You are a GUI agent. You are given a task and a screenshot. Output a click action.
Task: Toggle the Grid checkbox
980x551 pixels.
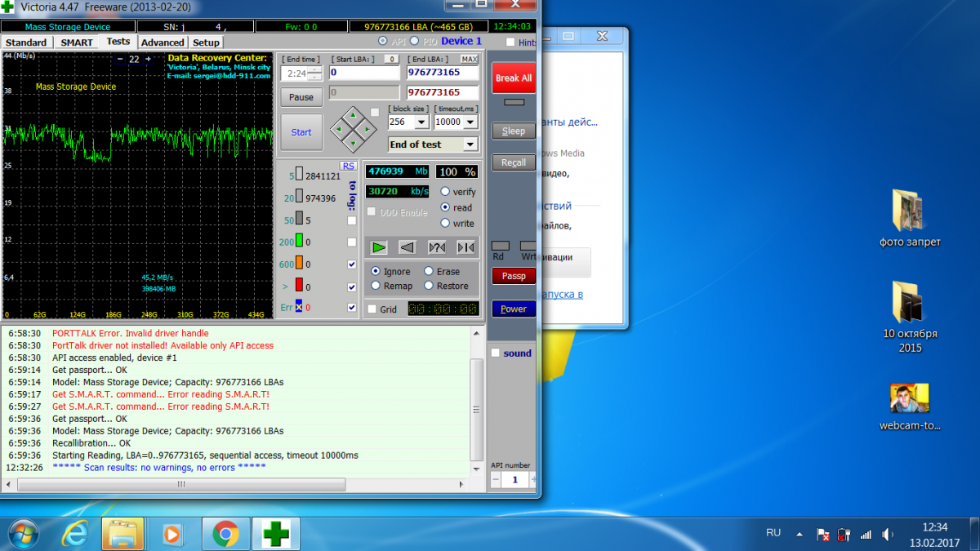(372, 309)
